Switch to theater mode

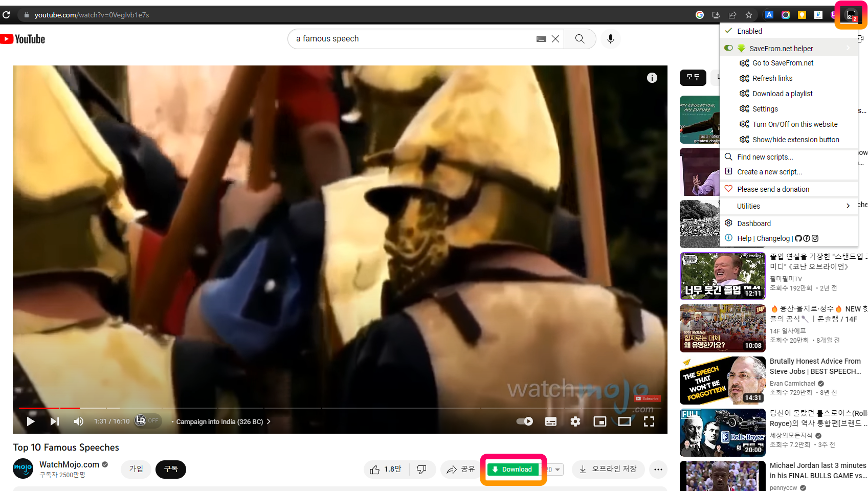tap(625, 421)
